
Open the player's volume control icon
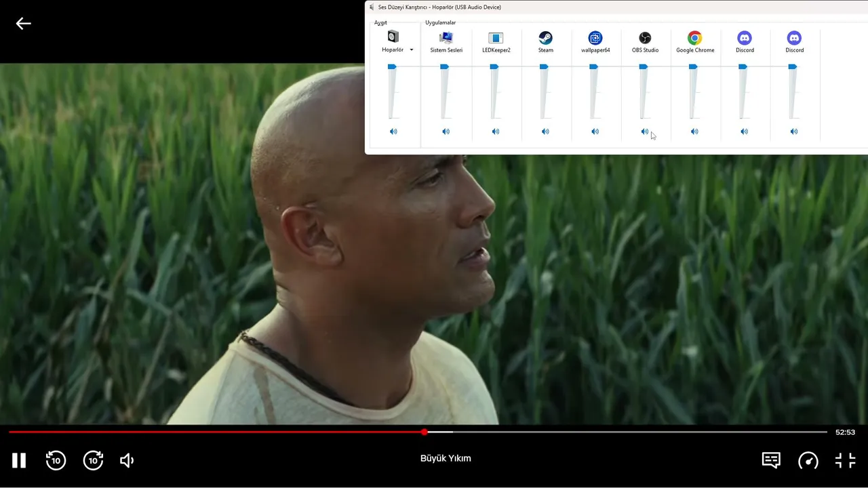point(127,460)
